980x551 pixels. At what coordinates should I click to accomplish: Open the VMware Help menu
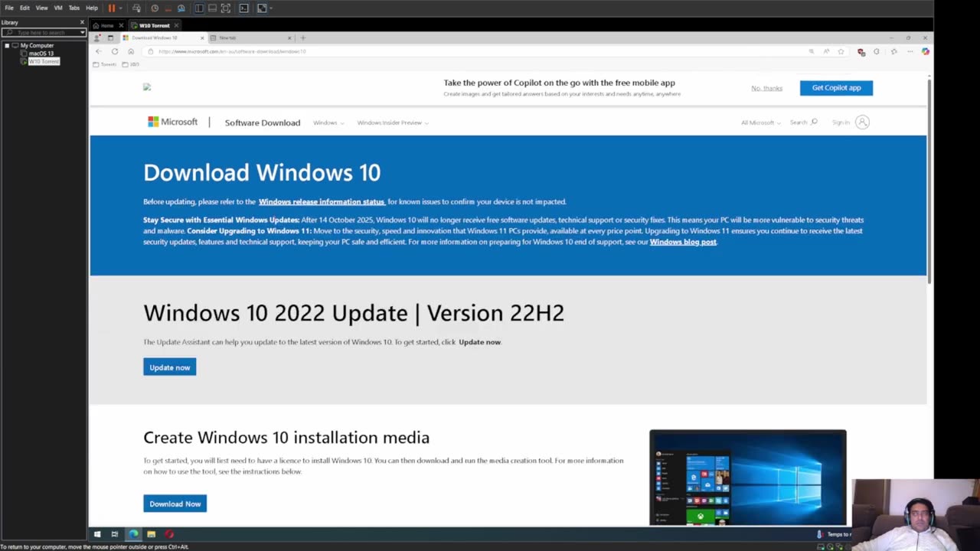click(92, 8)
